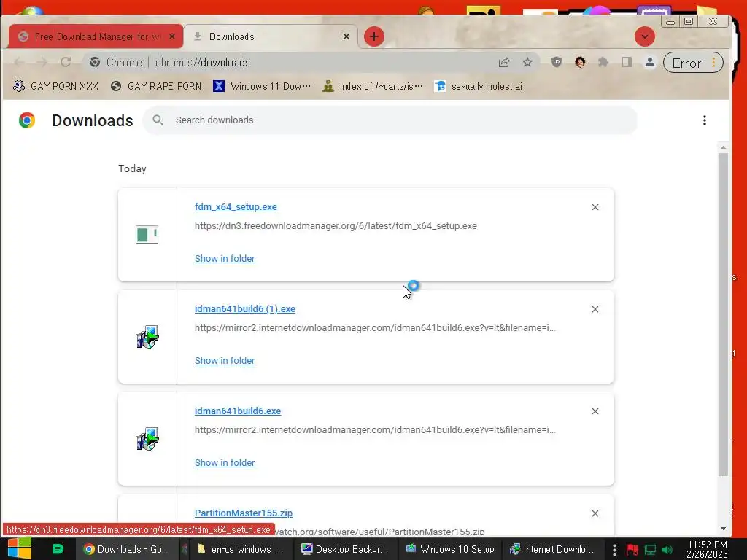Viewport: 747px width, 560px height.
Task: Open fdm_x64_setup.exe file link
Action: pos(236,206)
